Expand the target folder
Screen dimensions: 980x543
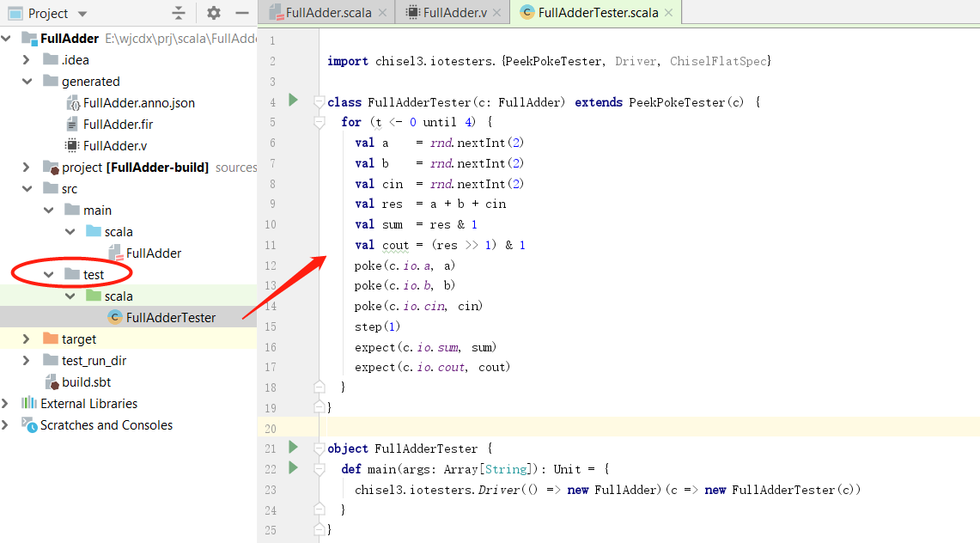click(27, 339)
